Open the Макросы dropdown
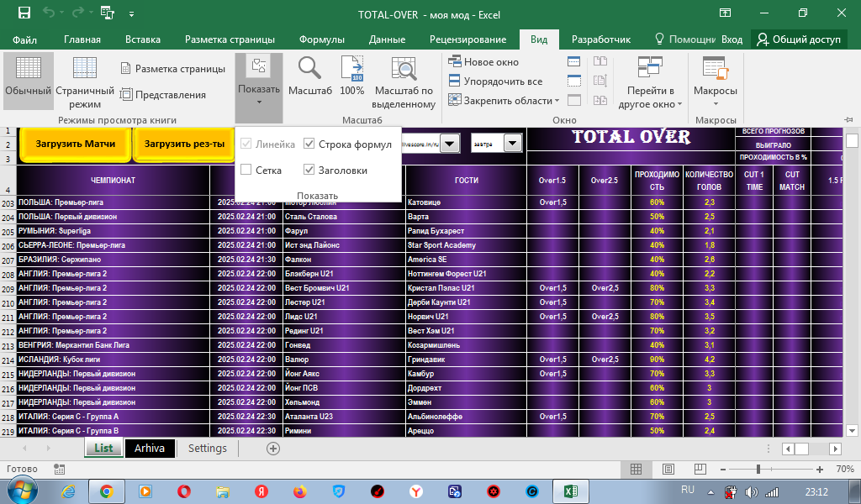This screenshot has width=861, height=504. (x=716, y=82)
